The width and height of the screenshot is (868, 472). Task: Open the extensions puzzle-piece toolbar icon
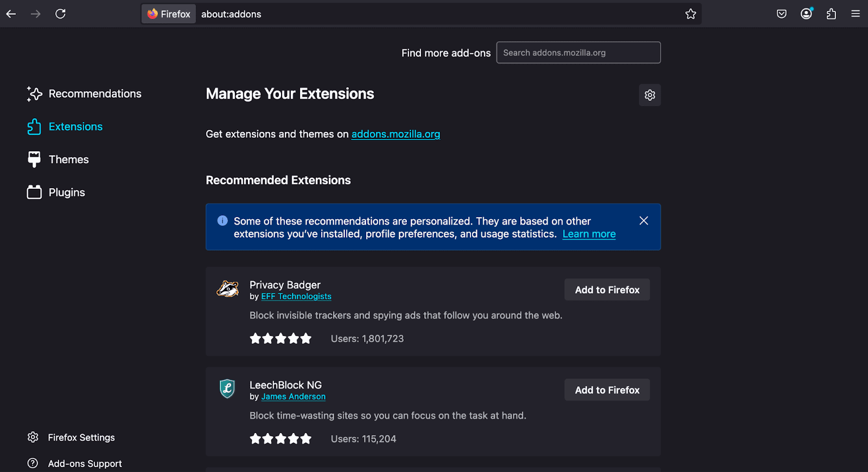click(x=831, y=14)
